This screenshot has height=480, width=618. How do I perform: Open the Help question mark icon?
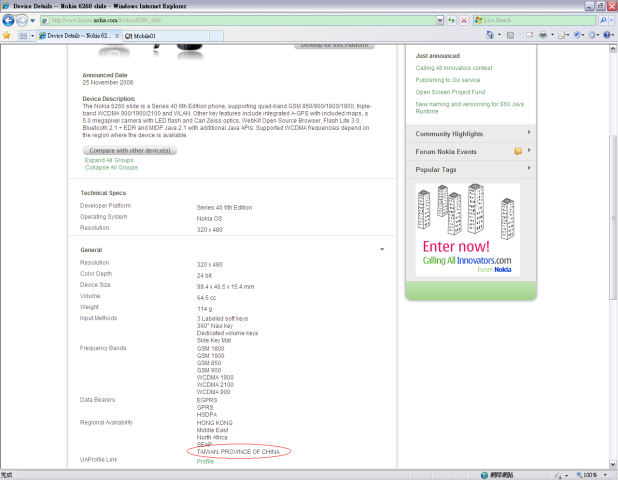click(608, 35)
